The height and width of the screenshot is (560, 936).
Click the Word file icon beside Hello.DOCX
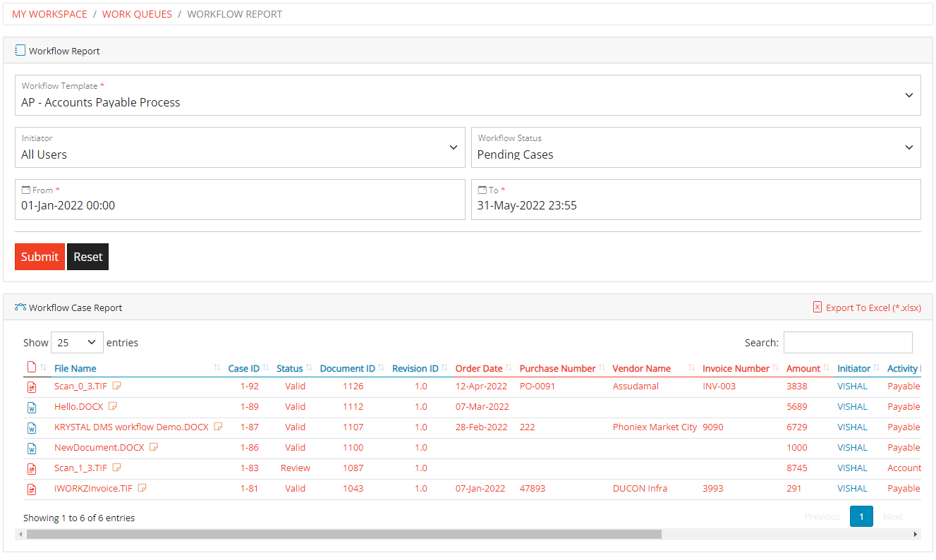pos(31,406)
